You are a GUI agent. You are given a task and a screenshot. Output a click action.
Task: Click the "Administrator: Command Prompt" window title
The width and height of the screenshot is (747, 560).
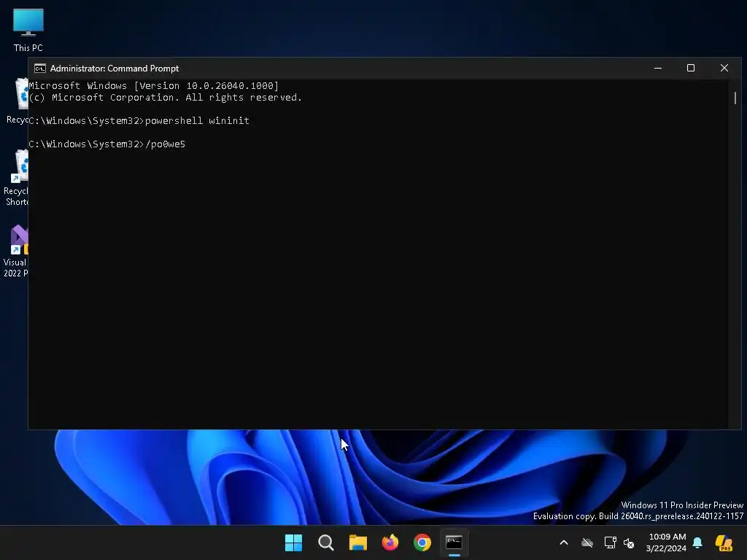click(115, 69)
